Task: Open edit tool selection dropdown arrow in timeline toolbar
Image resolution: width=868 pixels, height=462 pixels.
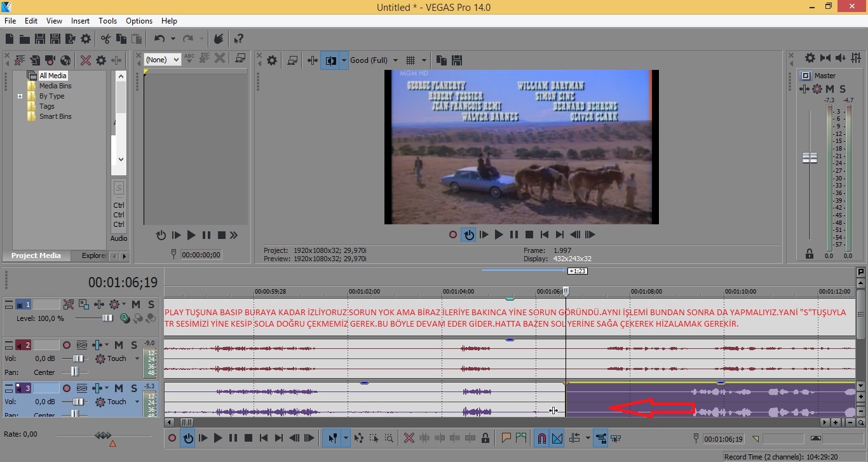Action: pyautogui.click(x=345, y=438)
